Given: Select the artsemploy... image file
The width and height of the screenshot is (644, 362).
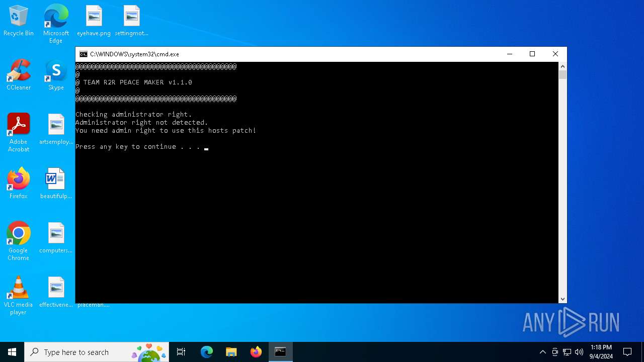Looking at the screenshot, I should 56,130.
